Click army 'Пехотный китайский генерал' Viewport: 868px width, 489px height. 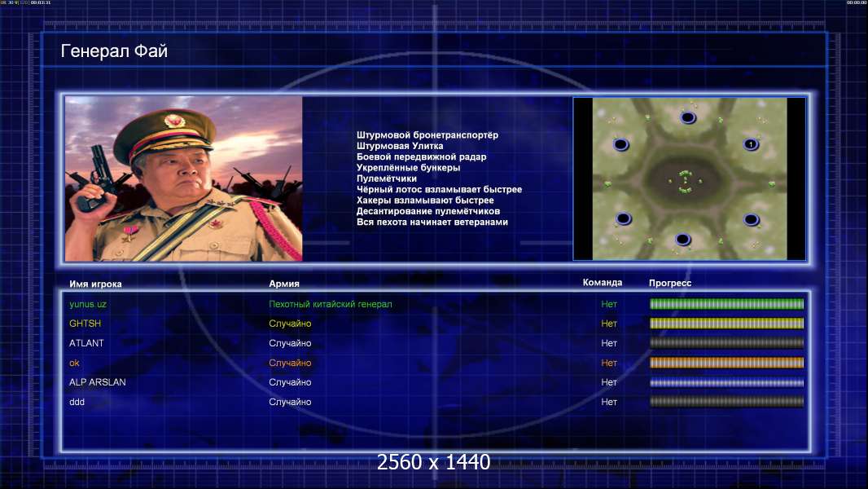[331, 304]
